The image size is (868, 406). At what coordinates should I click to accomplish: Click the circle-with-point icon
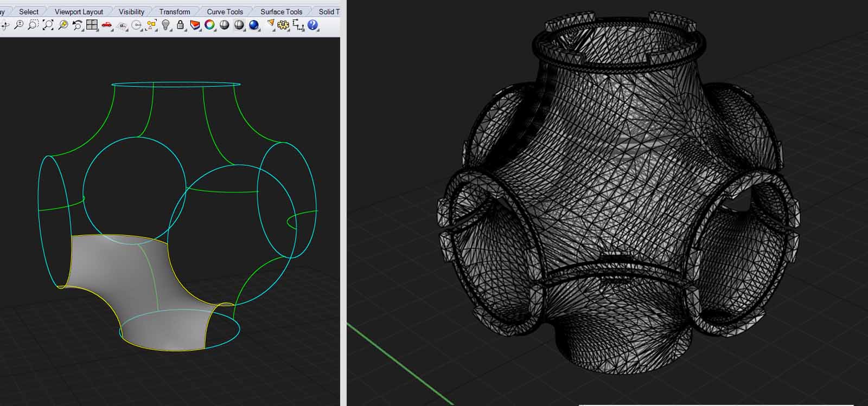click(137, 25)
